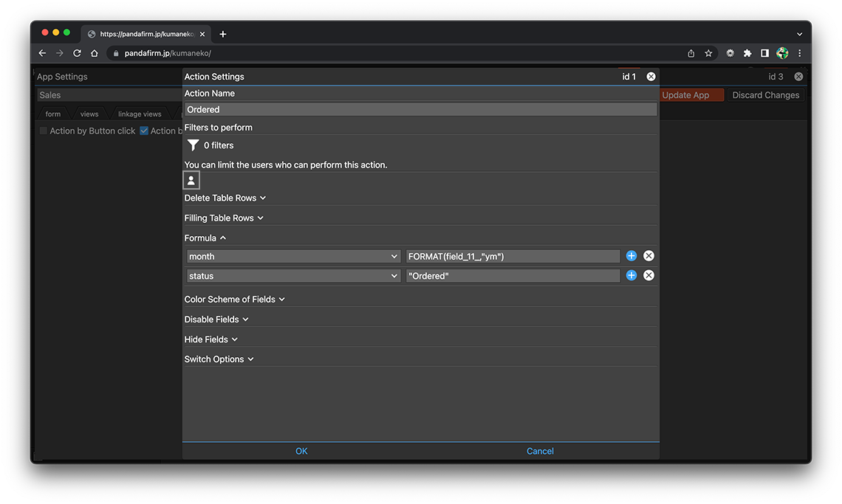This screenshot has height=504, width=842.
Task: Open the status field dropdown
Action: pyautogui.click(x=292, y=276)
